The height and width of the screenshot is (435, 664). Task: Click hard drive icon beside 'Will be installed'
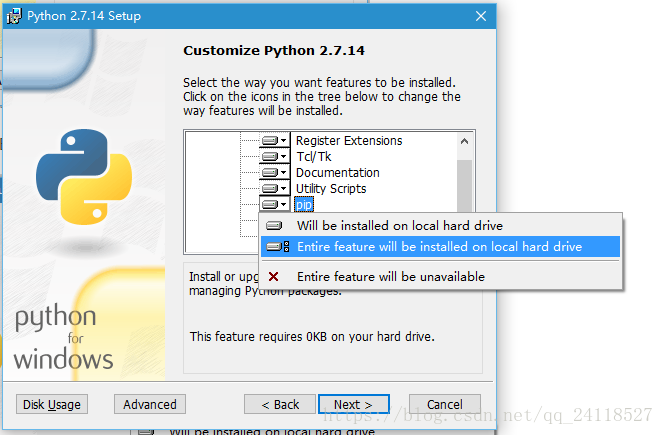tap(274, 225)
